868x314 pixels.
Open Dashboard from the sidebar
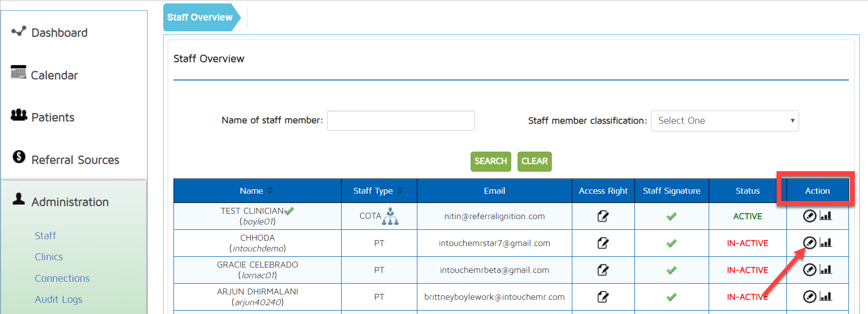coord(59,33)
